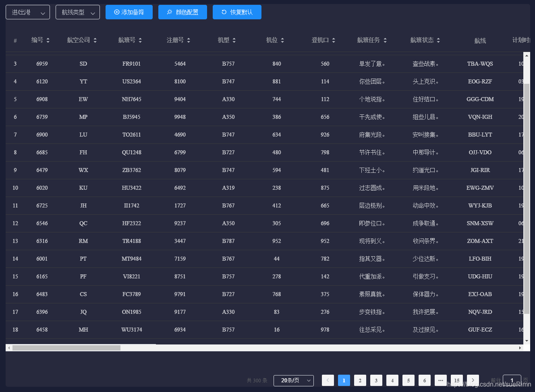Viewport: 535px width, 392px height.
Task: Open the 进/出港 dropdown
Action: pyautogui.click(x=28, y=12)
